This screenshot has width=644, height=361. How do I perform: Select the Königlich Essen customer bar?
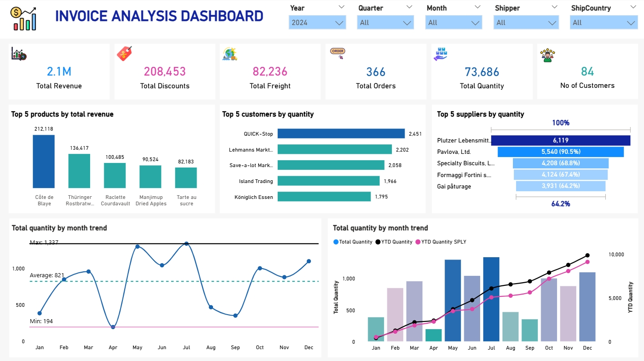coord(324,197)
